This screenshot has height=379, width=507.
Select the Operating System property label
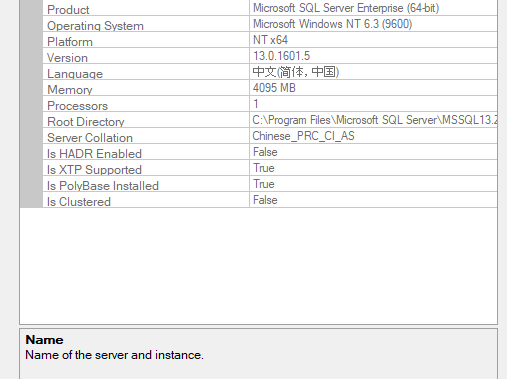coord(95,26)
